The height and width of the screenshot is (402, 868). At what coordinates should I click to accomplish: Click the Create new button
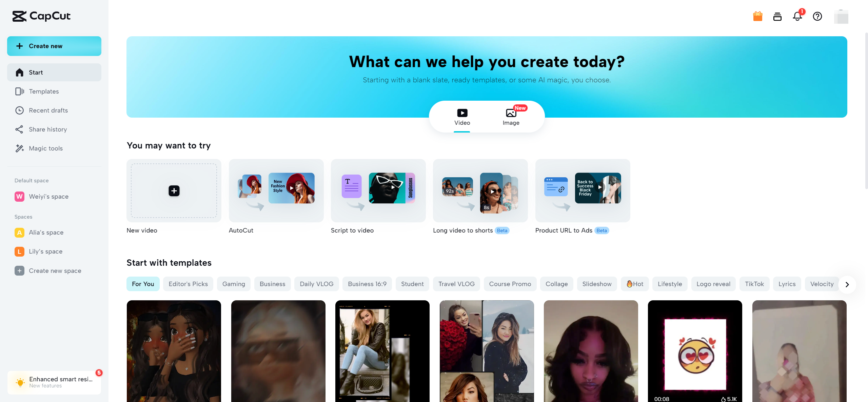click(x=54, y=45)
